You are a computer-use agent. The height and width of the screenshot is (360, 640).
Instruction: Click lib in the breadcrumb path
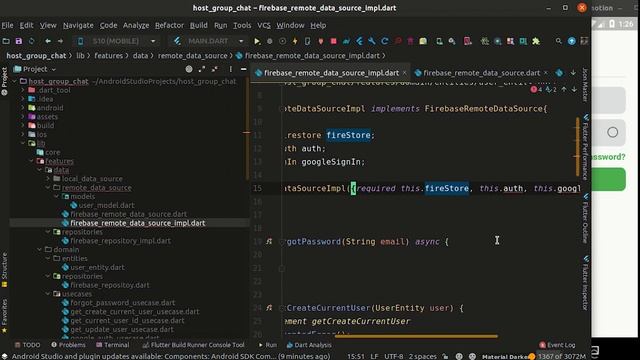[x=80, y=56]
